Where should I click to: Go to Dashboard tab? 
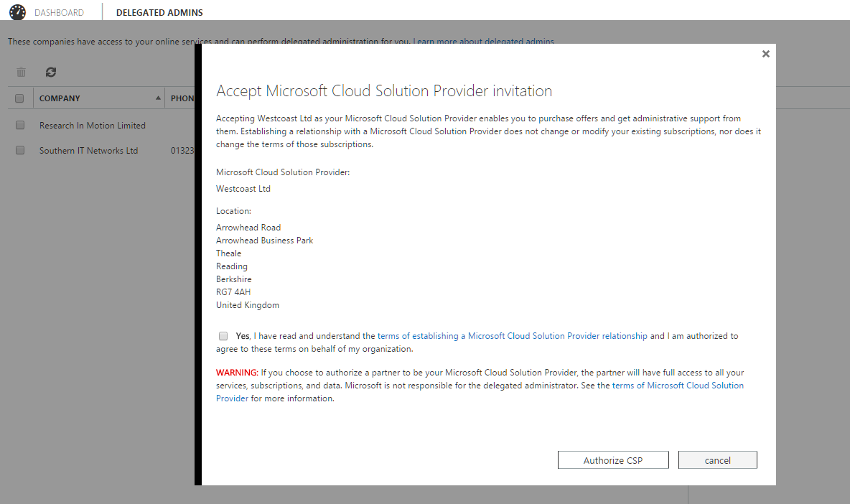[x=59, y=12]
